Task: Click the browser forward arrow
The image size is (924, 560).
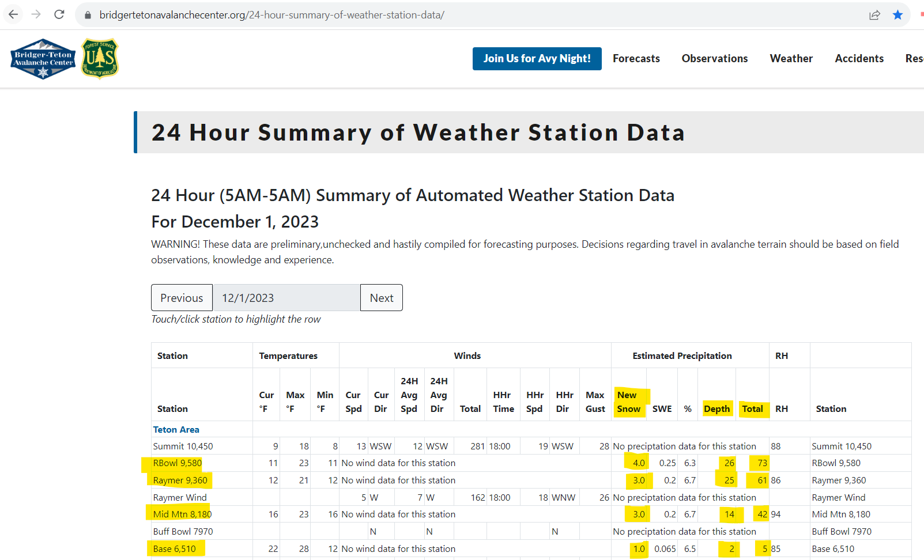Action: tap(36, 14)
